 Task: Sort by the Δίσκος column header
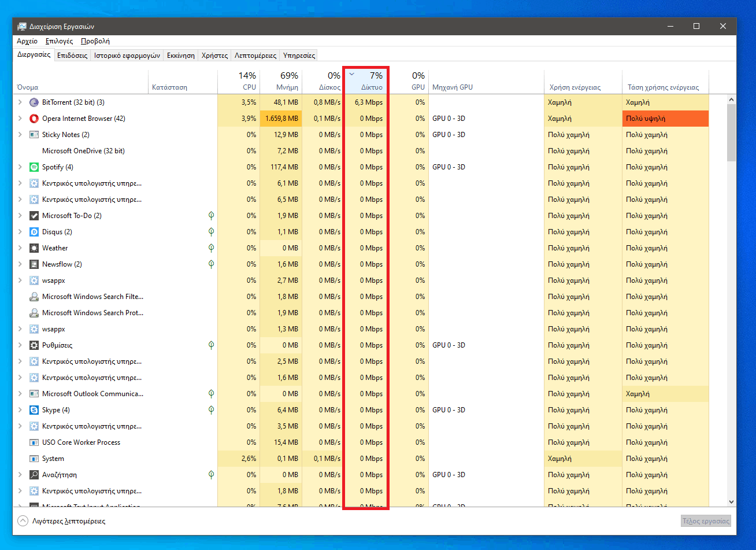[x=323, y=82]
